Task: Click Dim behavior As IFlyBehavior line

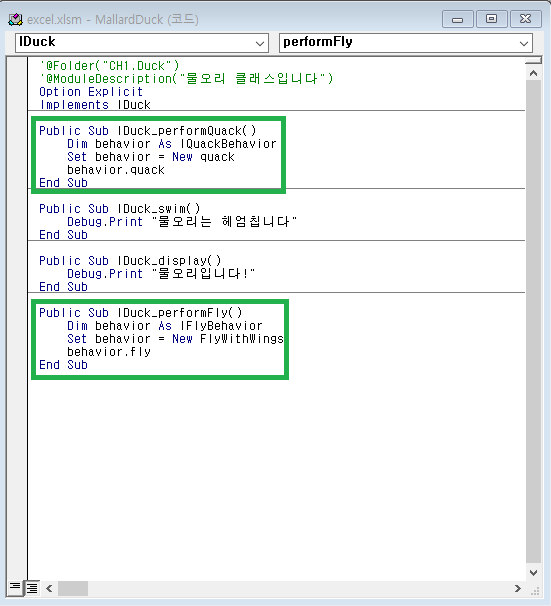Action: [165, 325]
